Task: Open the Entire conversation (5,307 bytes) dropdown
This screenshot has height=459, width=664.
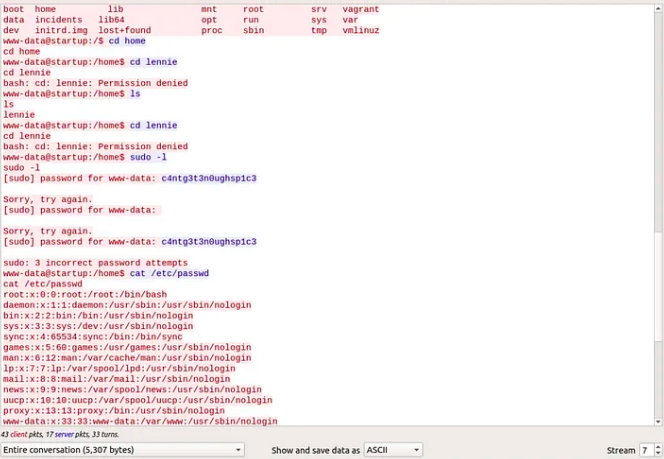Action: tap(122, 450)
